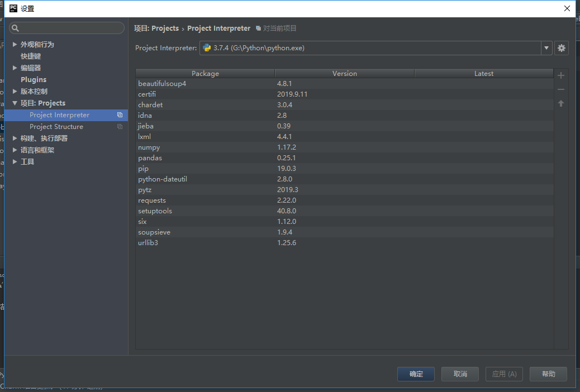Click the copy icon on the Project Structure row
Image resolution: width=580 pixels, height=392 pixels.
pos(120,127)
